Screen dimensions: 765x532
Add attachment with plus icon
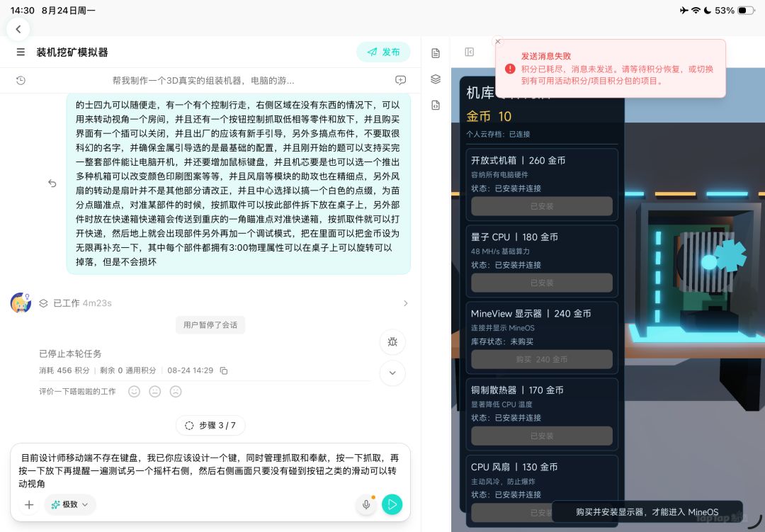[29, 504]
